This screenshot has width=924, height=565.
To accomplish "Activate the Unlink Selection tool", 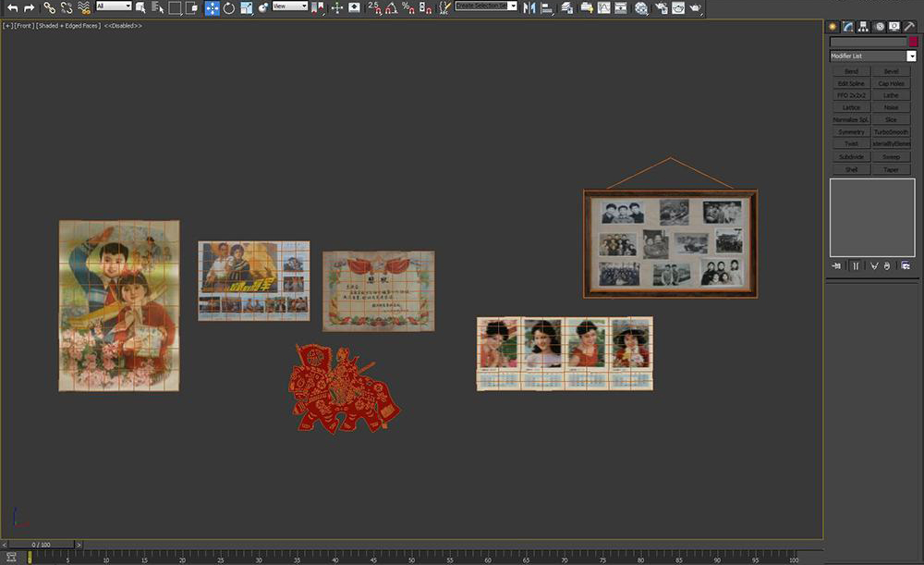I will (x=67, y=7).
